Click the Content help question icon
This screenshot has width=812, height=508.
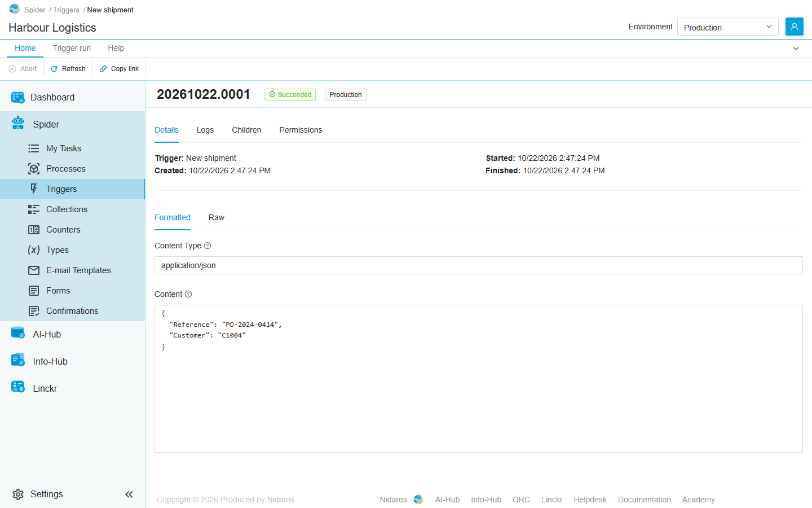tap(188, 294)
